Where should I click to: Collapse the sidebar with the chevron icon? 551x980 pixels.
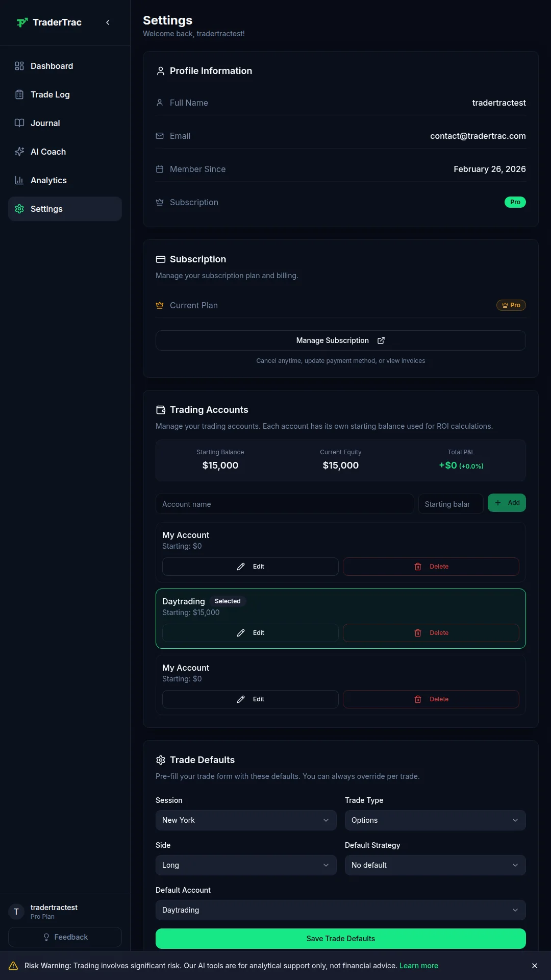pyautogui.click(x=108, y=22)
